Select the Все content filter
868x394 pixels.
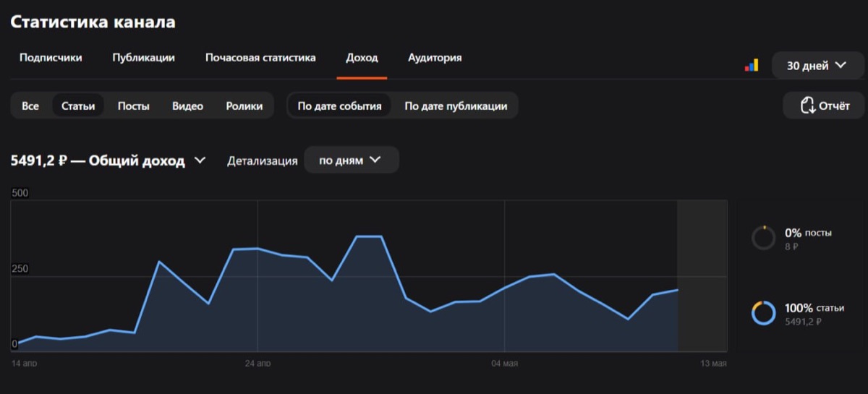point(30,106)
